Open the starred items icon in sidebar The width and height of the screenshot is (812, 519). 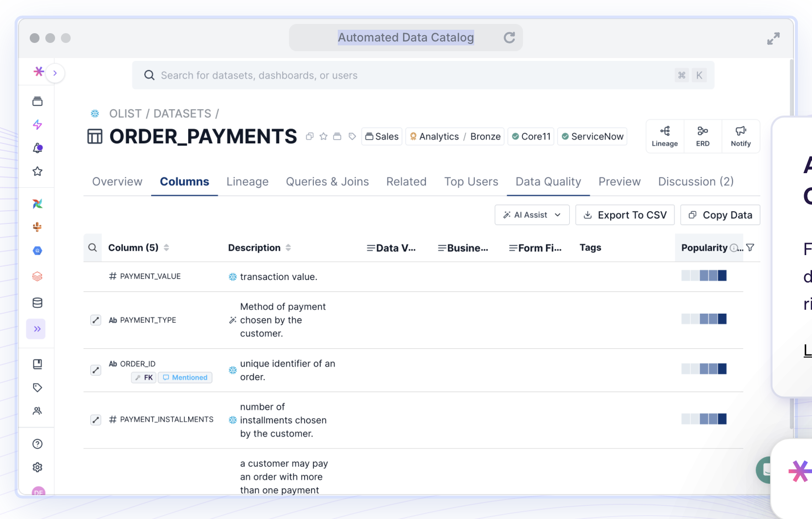coord(38,171)
